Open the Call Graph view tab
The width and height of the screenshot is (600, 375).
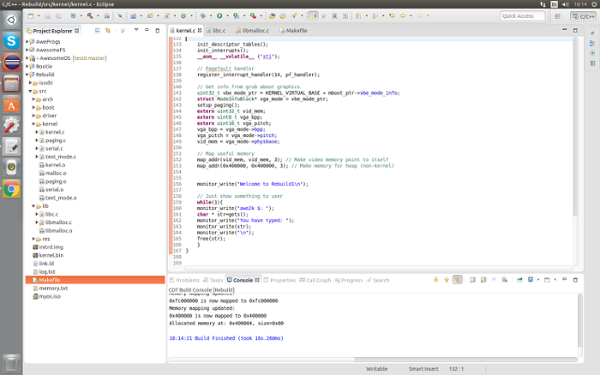click(315, 280)
